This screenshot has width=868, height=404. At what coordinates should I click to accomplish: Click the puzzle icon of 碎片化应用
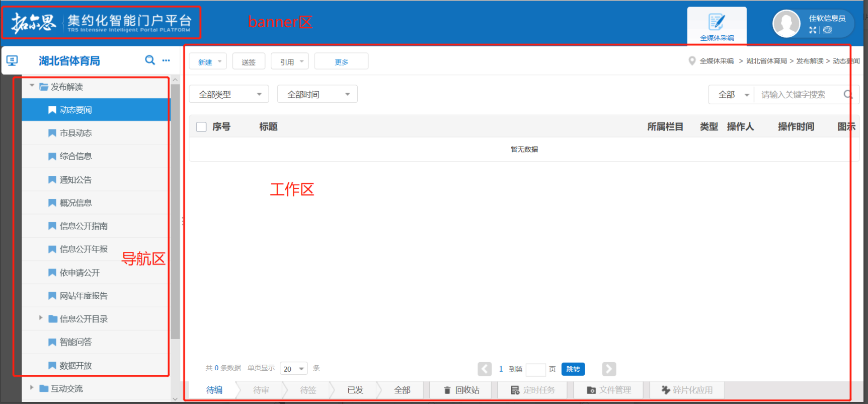666,390
